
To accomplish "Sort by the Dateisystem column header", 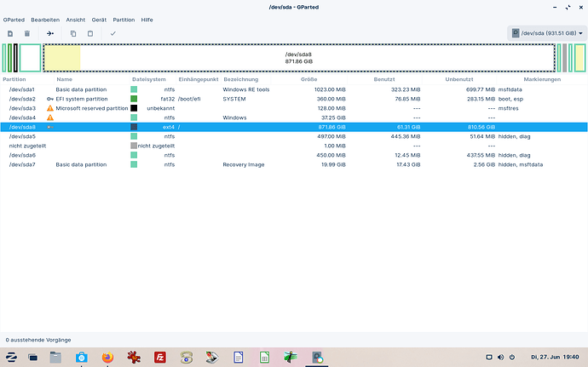I will tap(149, 79).
